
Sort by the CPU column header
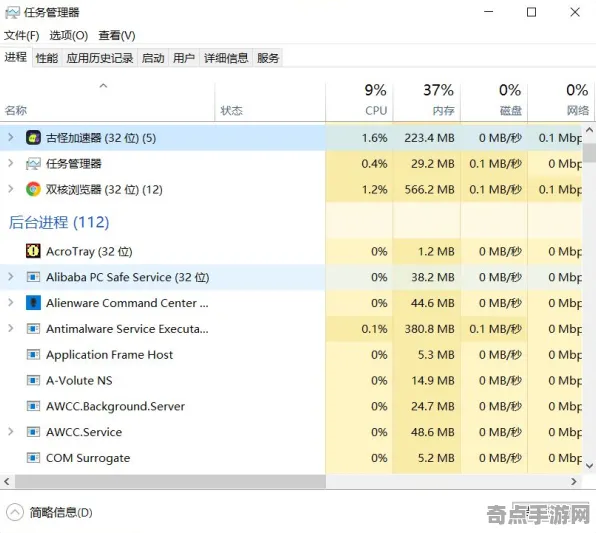coord(359,101)
